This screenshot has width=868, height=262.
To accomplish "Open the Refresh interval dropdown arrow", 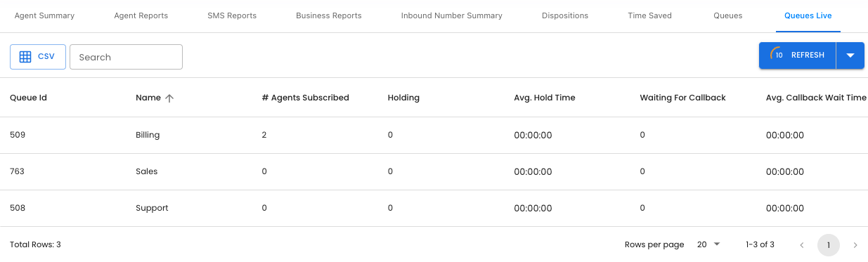I will pos(850,55).
